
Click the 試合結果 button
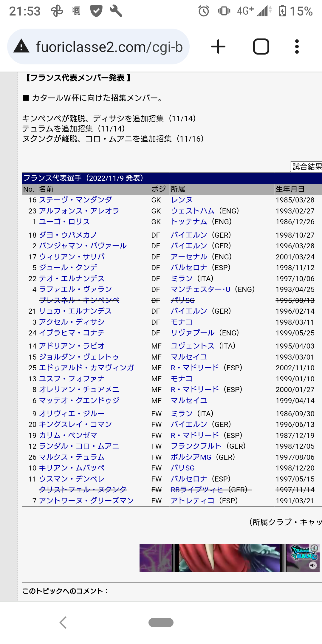[x=306, y=167]
